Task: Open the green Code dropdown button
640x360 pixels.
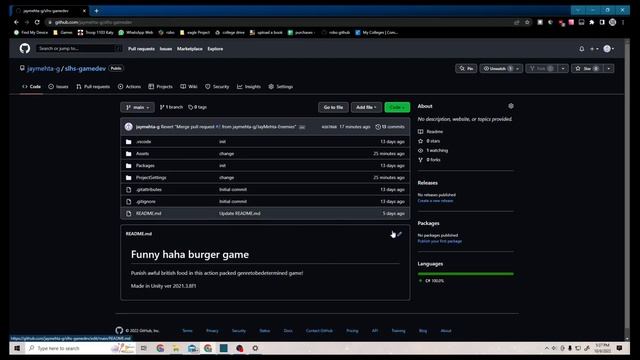Action: tap(397, 107)
